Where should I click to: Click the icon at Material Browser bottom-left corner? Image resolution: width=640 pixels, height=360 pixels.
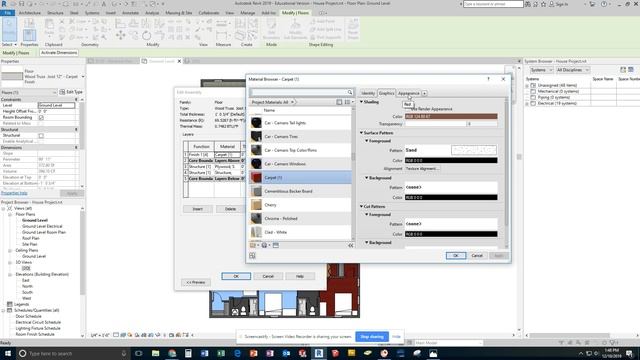(x=252, y=256)
